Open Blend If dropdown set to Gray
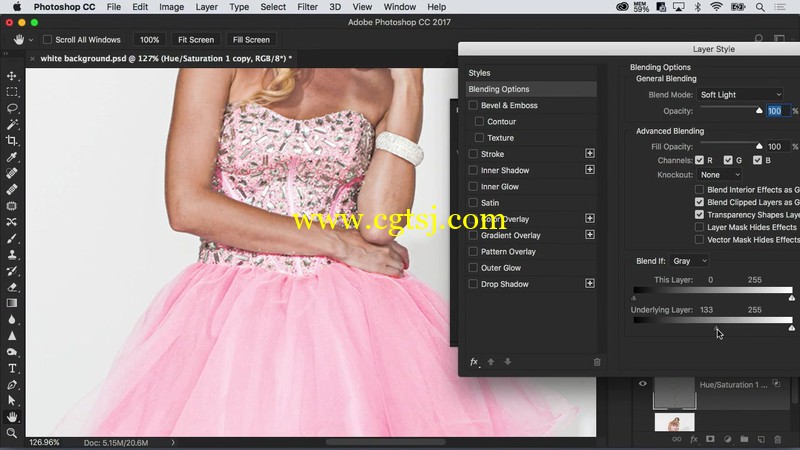 [689, 261]
